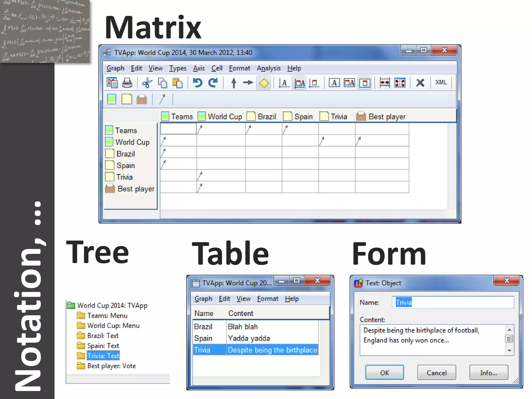The width and height of the screenshot is (532, 399).
Task: Open View menu in the table window
Action: pyautogui.click(x=243, y=299)
